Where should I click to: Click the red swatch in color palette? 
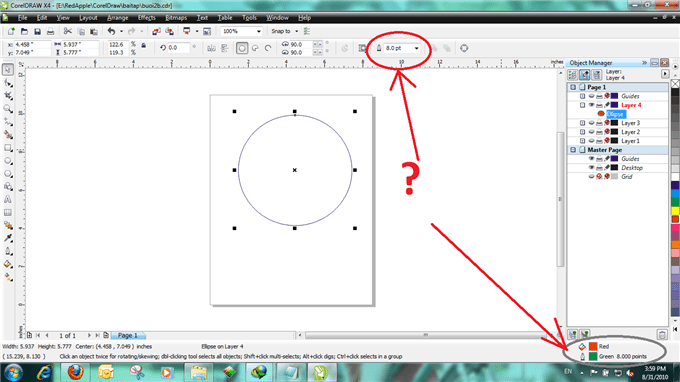(675, 219)
